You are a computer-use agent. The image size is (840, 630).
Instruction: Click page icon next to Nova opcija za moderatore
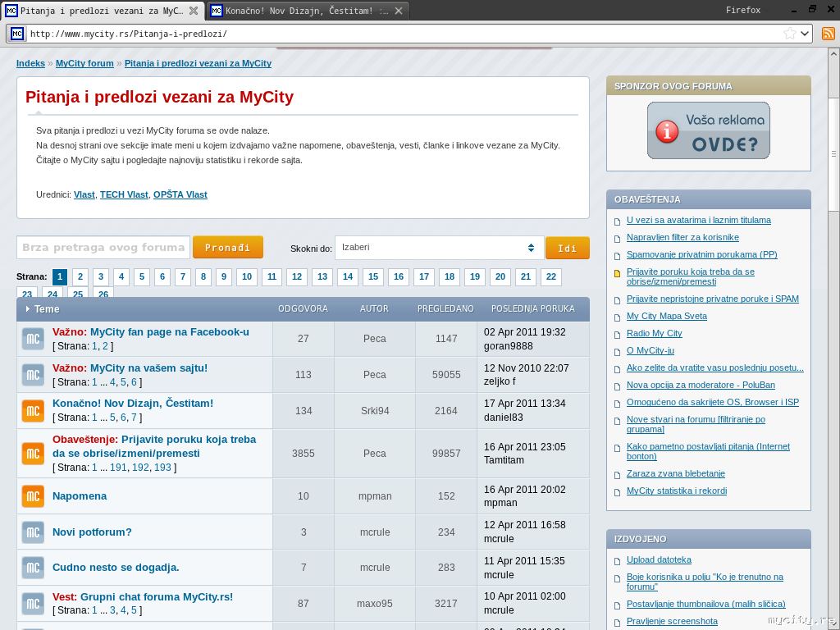pos(617,386)
